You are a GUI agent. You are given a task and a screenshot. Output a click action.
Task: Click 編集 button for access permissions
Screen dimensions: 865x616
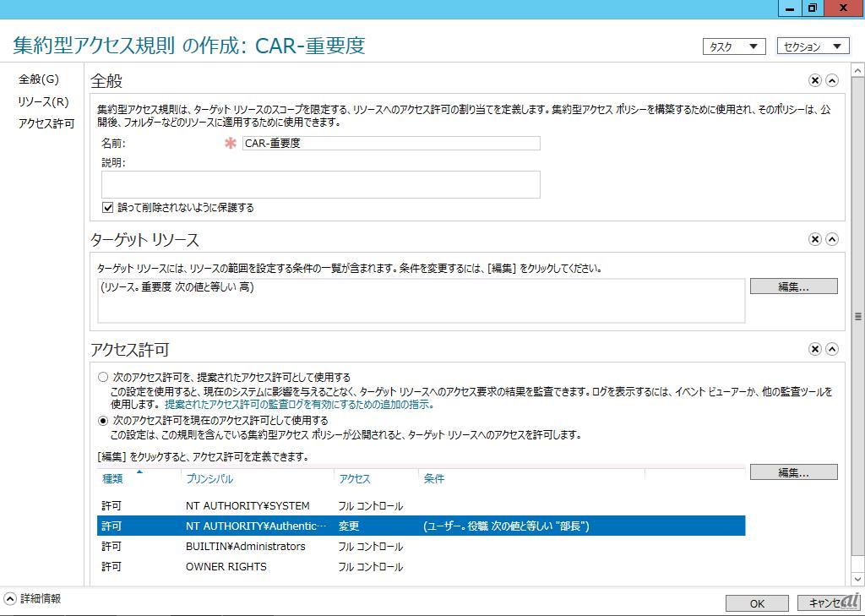pos(793,472)
